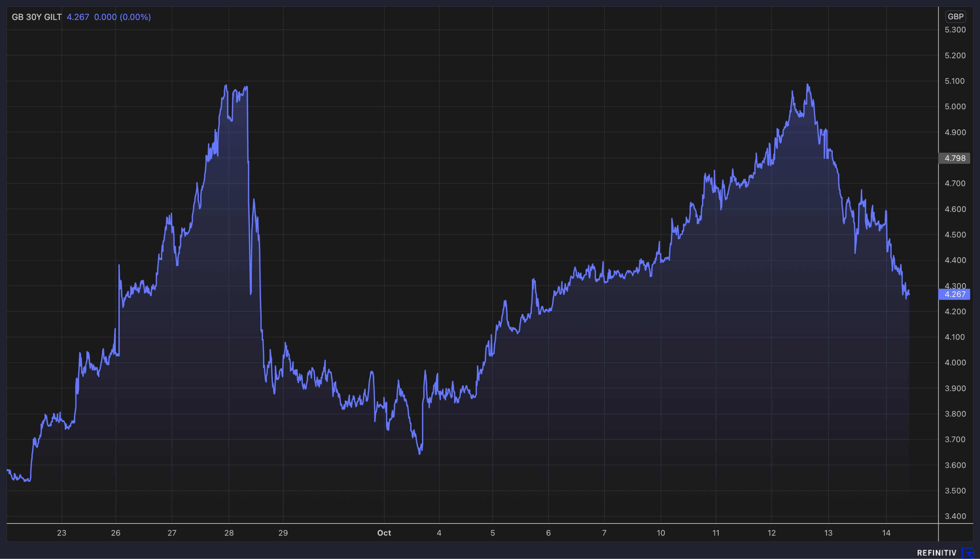Click the 0.000 (0.00%) change text
980x559 pixels.
coord(122,17)
